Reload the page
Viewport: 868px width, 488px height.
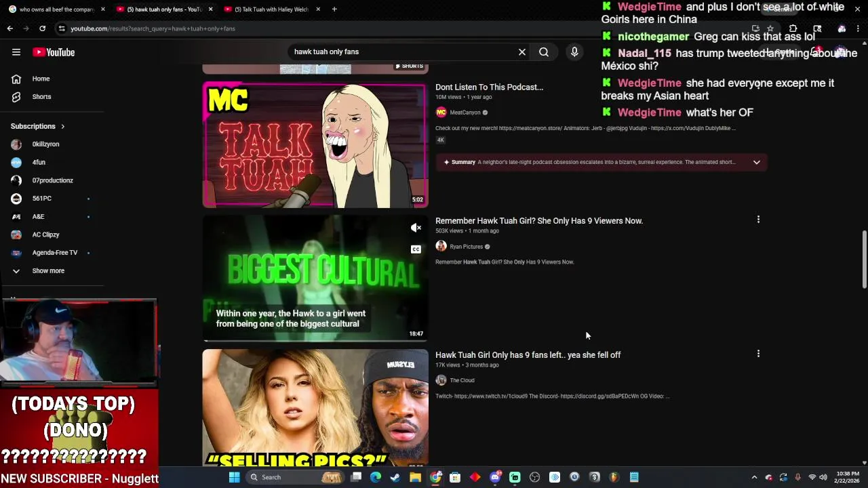42,28
